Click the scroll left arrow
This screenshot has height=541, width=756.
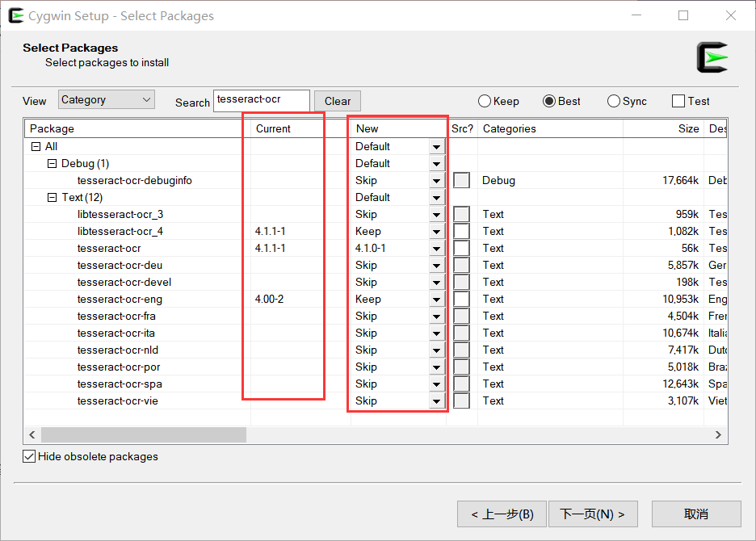click(32, 434)
